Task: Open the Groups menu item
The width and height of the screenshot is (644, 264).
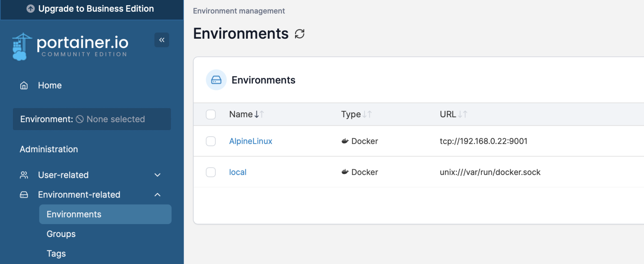Action: 61,234
